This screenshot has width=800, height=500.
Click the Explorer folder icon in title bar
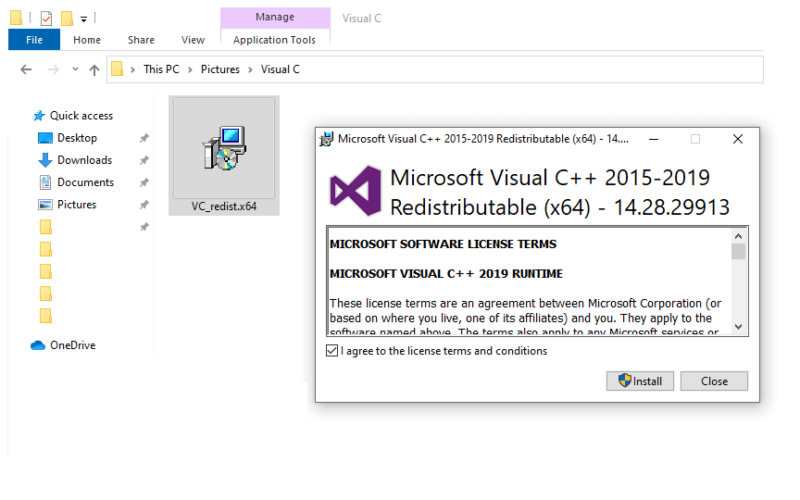point(16,18)
